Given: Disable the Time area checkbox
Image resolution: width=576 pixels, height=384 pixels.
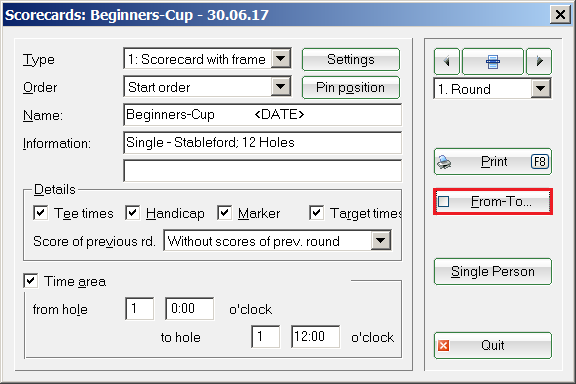Looking at the screenshot, I should 30,281.
